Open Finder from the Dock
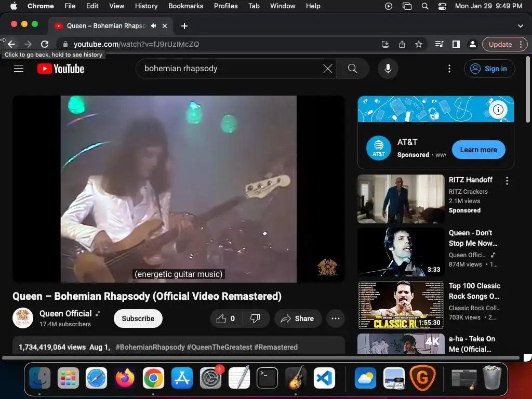 [x=39, y=378]
